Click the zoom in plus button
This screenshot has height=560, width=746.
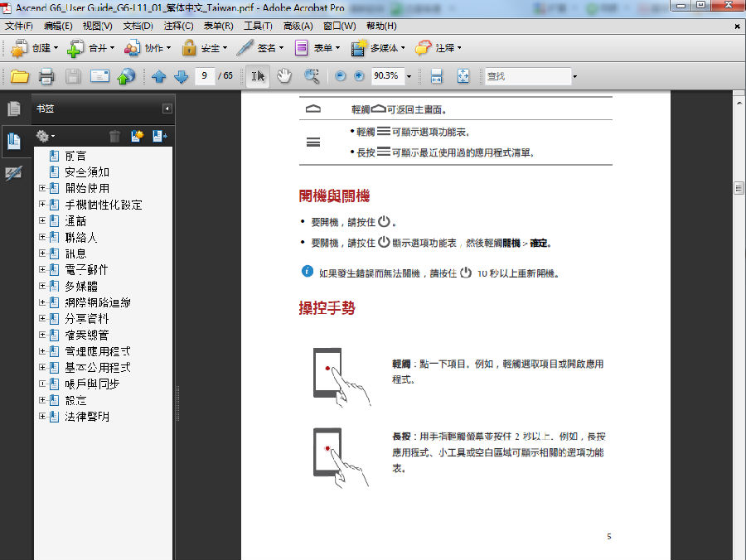(x=359, y=76)
